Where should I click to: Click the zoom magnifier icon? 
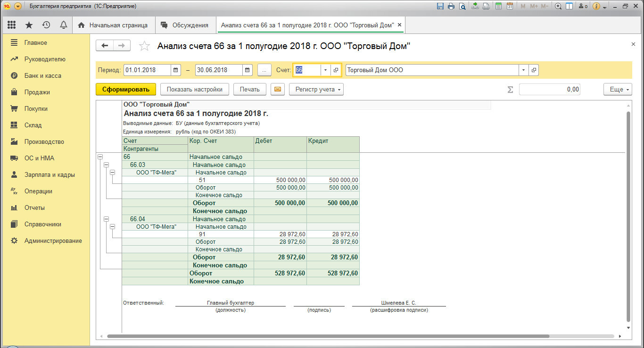(558, 6)
